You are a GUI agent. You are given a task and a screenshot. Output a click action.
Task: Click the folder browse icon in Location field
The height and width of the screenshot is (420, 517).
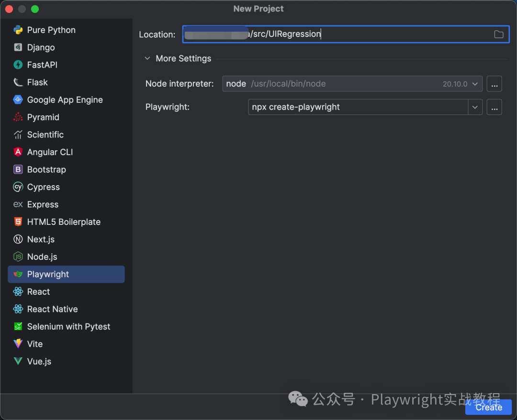[498, 34]
